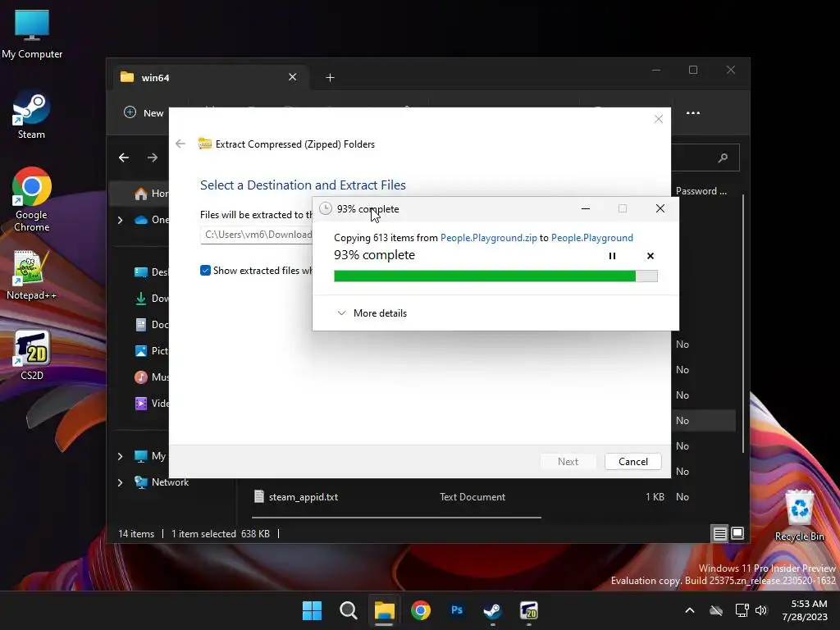Click the horizontal scrollbar in file list
Image resolution: width=840 pixels, height=630 pixels.
point(396,518)
